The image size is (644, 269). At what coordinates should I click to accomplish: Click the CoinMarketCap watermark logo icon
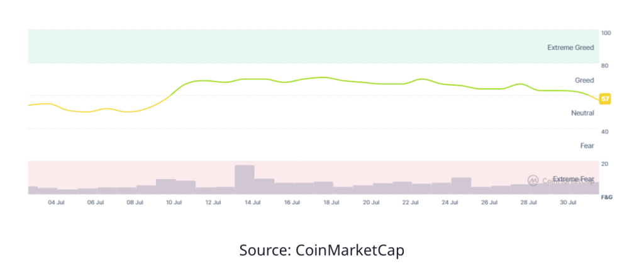point(533,180)
